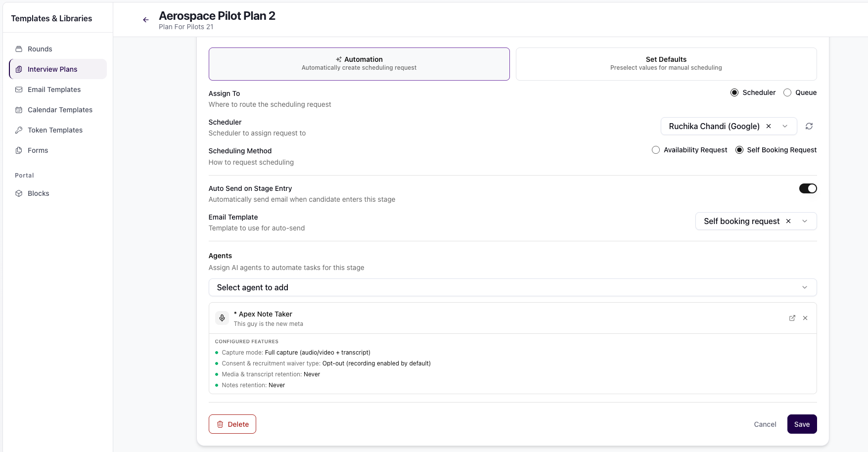Click the Ruchika Chandi (Google) value
868x452 pixels.
click(x=714, y=126)
